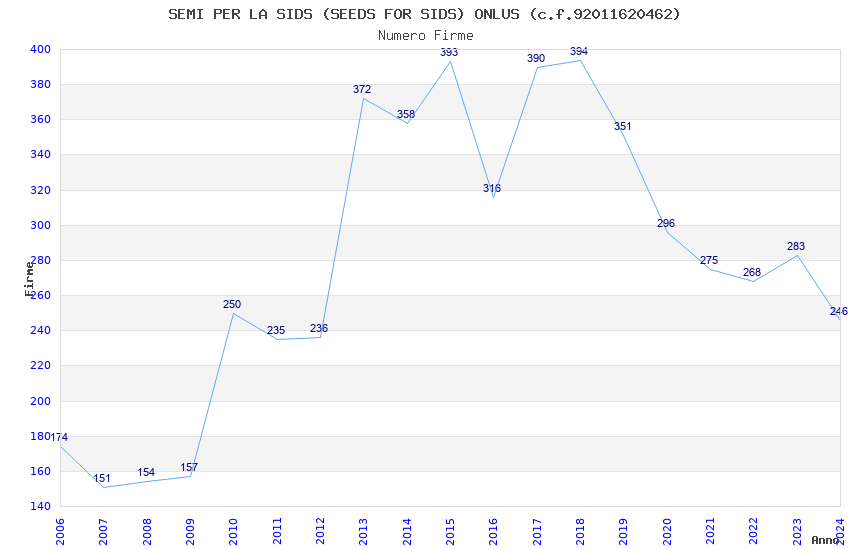
Task: Select data label 246 for year 2024
Action: 839,311
